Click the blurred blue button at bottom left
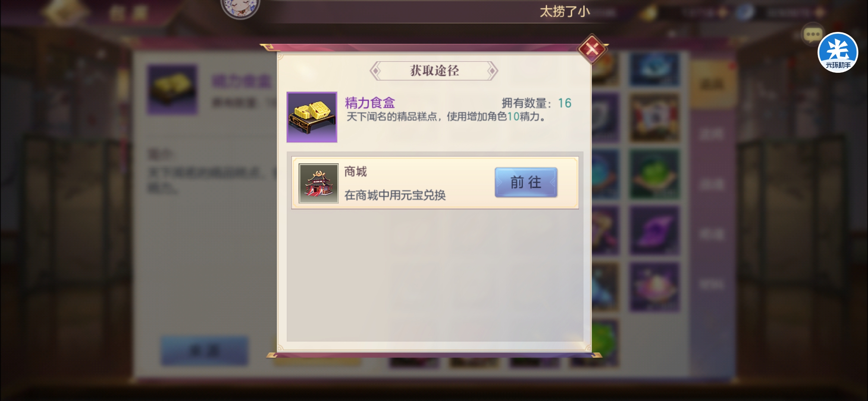The image size is (868, 401). coord(204,351)
